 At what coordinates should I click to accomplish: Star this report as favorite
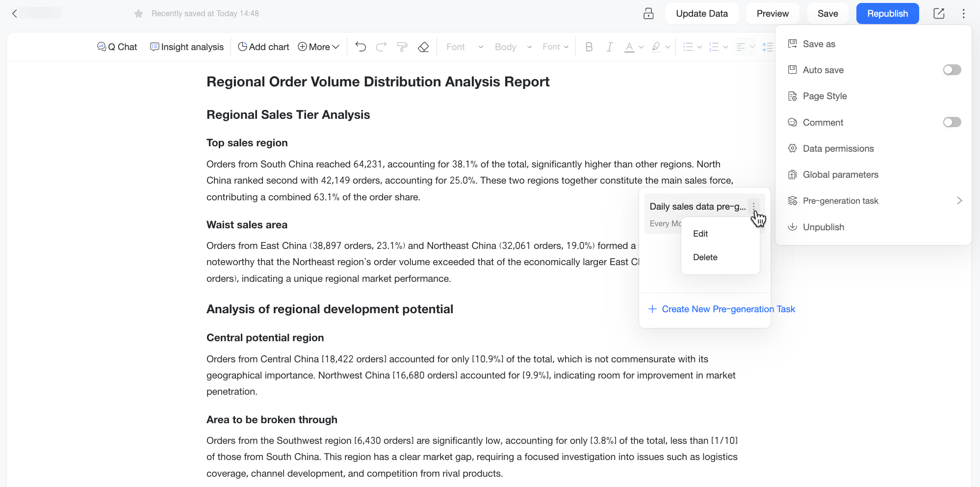click(139, 14)
